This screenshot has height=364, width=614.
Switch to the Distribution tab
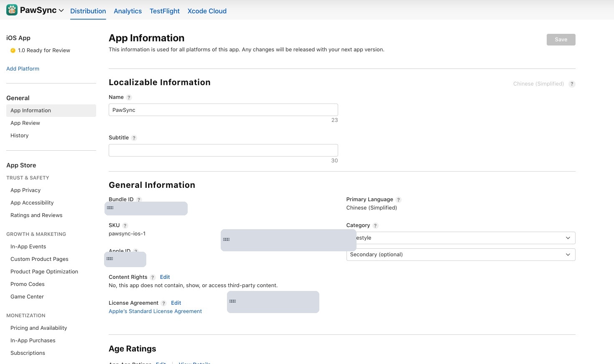tap(88, 11)
